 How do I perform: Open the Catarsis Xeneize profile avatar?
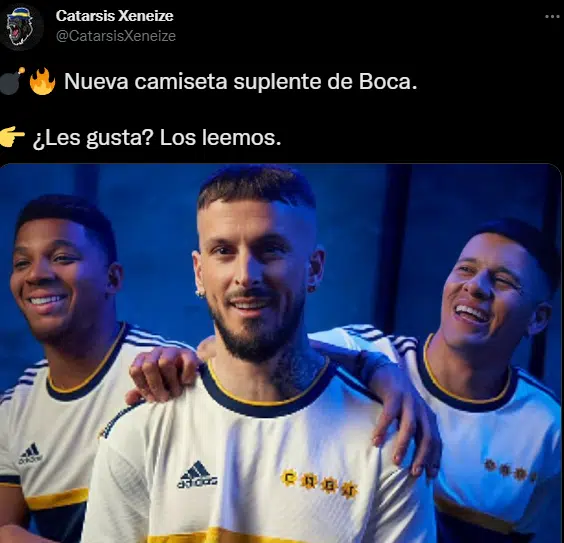(21, 27)
